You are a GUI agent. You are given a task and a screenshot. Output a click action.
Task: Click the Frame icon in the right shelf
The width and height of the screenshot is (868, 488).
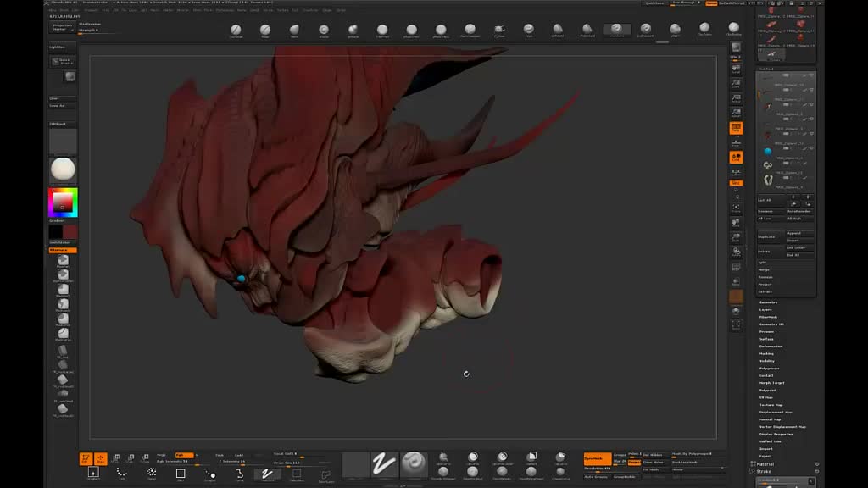click(x=736, y=208)
